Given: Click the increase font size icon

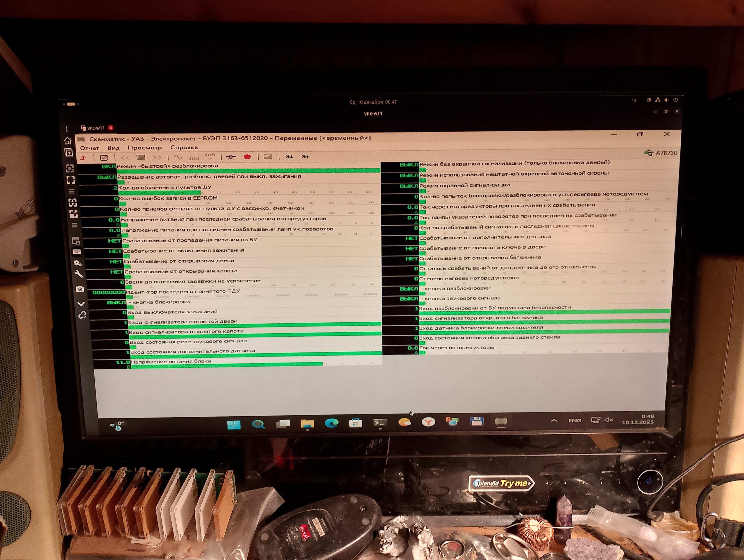Looking at the screenshot, I should [305, 157].
